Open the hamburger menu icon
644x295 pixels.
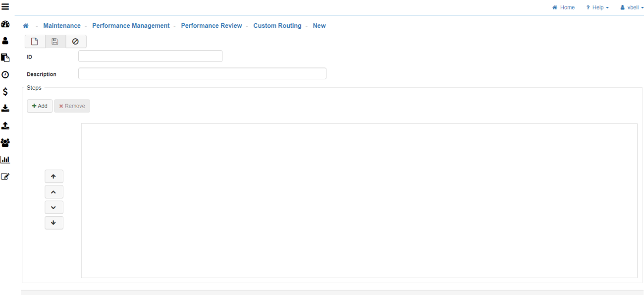(x=5, y=6)
